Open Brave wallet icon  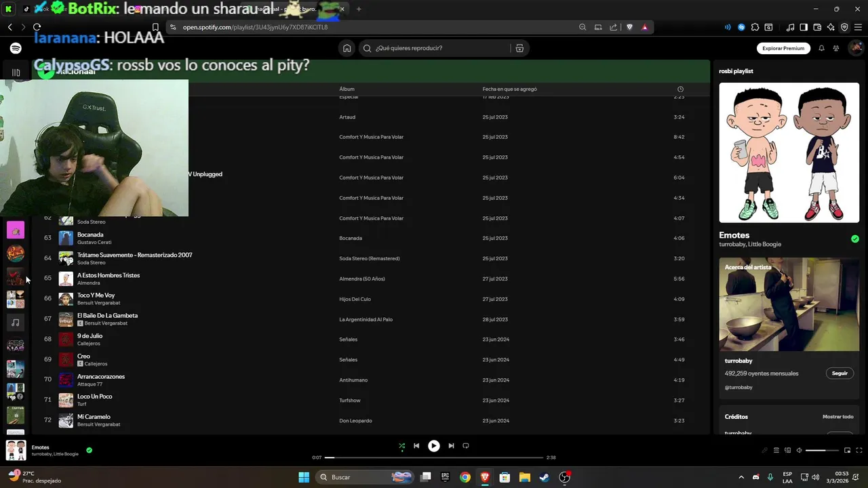click(x=817, y=27)
